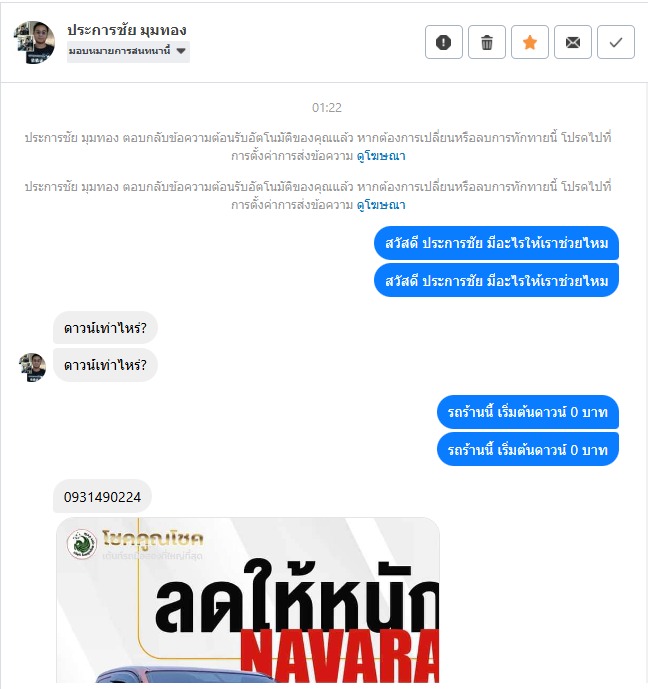Screen dimensions: 648x689
Task: Click phone number 0931490224 message
Action: click(102, 497)
